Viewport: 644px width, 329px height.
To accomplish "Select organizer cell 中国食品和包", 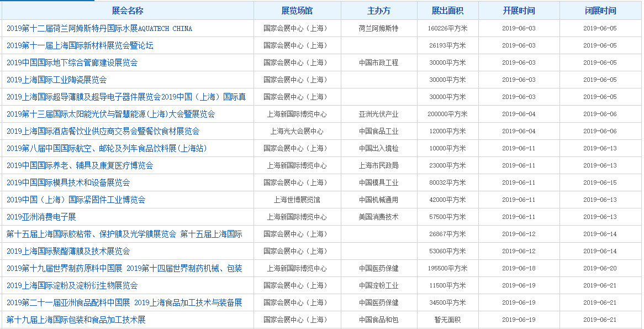I will (x=379, y=320).
